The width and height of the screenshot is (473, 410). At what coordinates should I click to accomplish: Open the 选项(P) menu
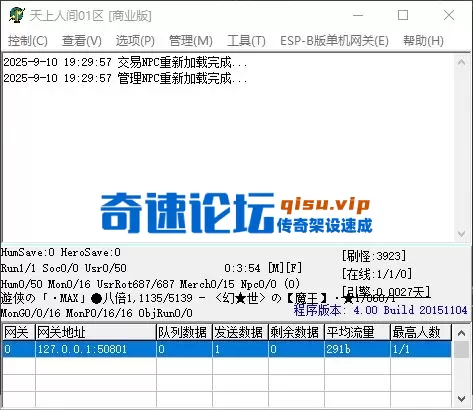point(135,41)
